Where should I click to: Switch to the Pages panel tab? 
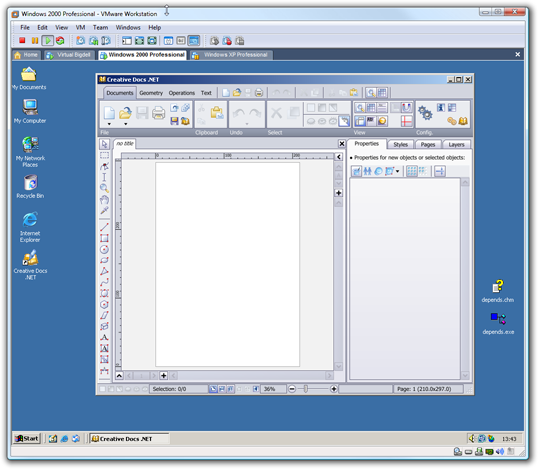tap(428, 144)
